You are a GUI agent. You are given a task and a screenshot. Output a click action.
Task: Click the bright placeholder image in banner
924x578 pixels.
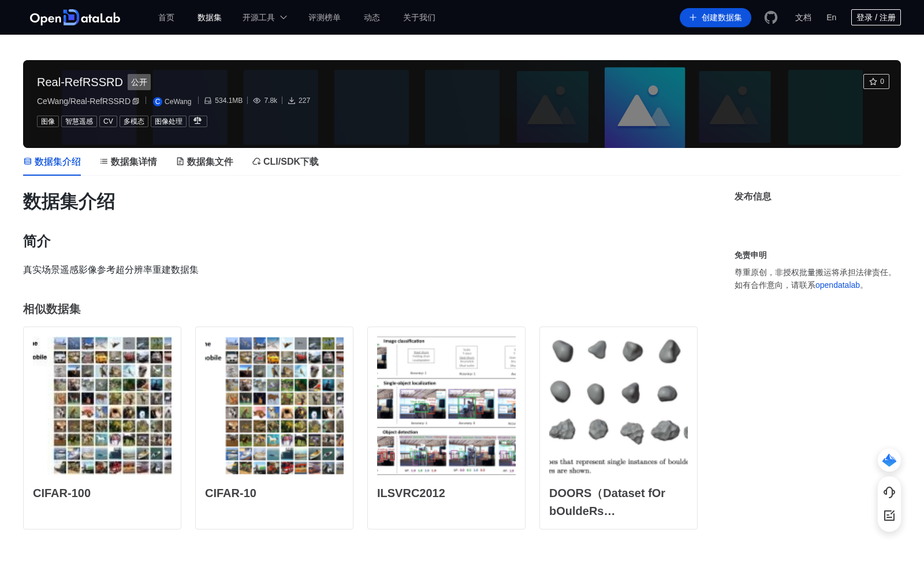[645, 108]
